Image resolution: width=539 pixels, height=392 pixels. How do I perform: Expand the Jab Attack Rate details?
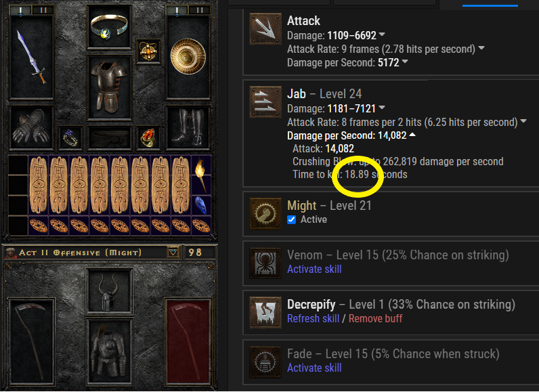(523, 121)
